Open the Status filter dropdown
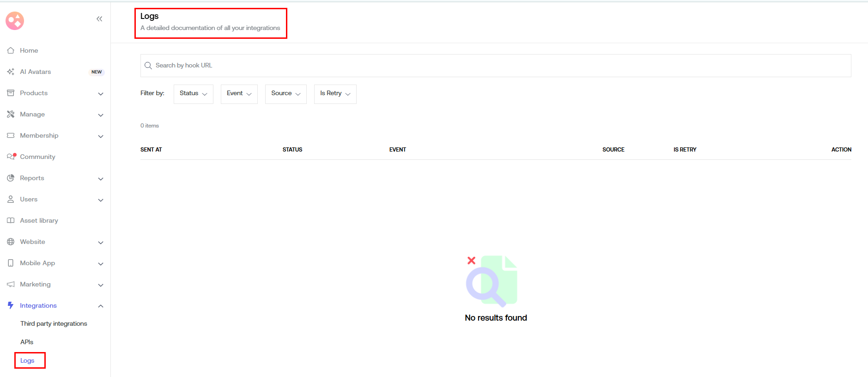This screenshot has width=868, height=377. point(193,94)
